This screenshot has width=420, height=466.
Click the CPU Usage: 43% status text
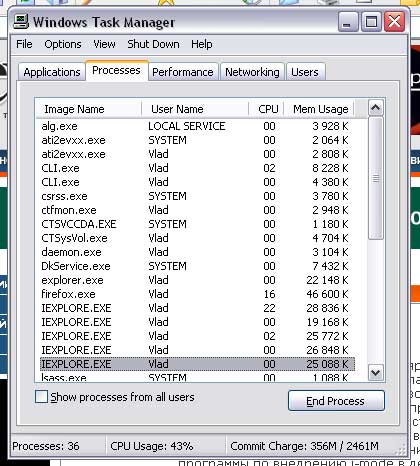tap(152, 446)
